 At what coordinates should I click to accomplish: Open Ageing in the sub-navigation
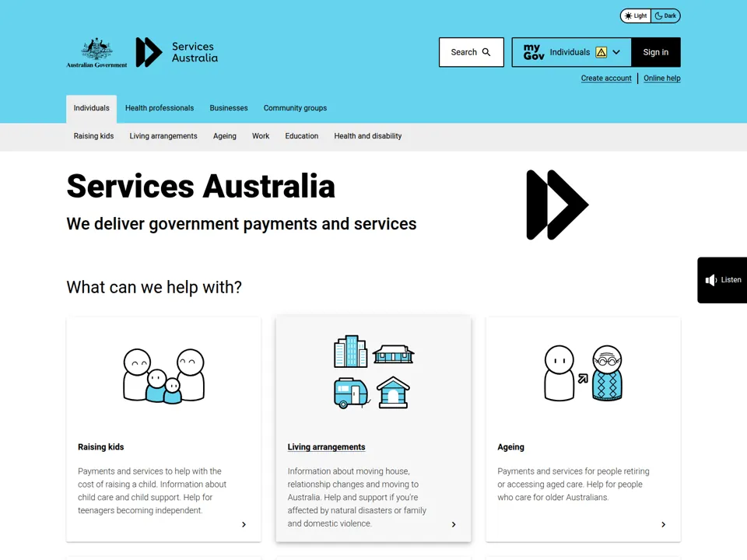pos(225,136)
